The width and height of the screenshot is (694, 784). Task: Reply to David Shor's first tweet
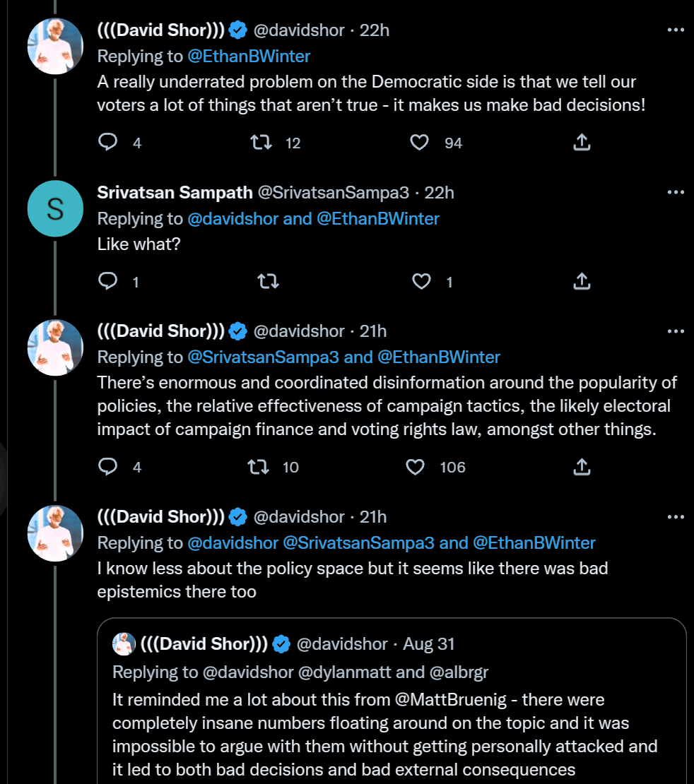(x=107, y=143)
